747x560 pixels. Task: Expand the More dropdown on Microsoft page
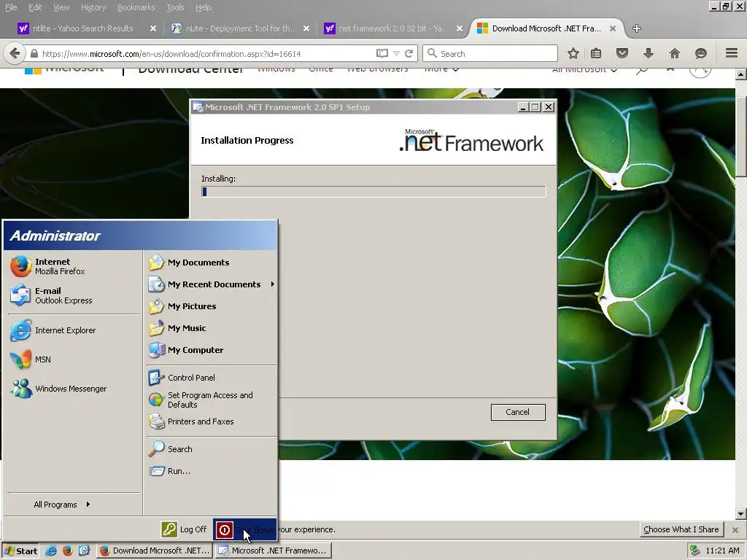[441, 70]
